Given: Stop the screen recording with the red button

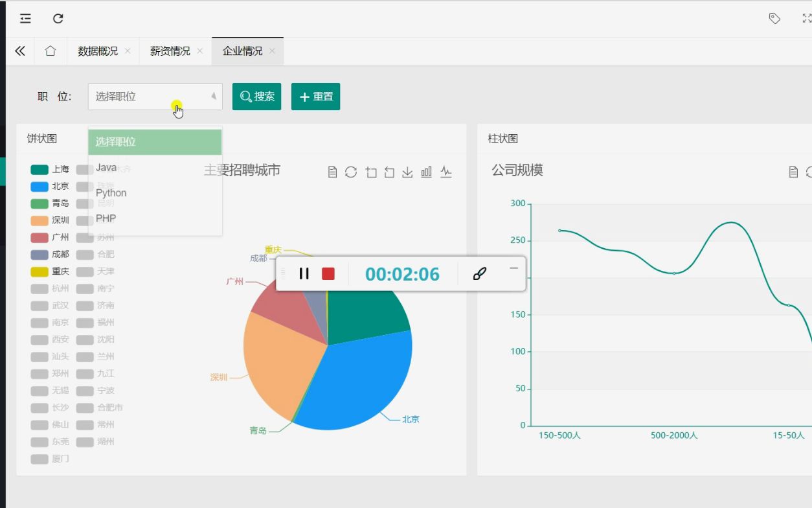Looking at the screenshot, I should pos(328,273).
